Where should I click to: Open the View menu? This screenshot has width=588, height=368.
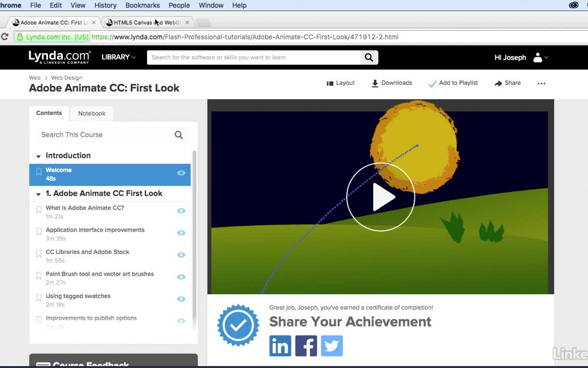pos(78,5)
